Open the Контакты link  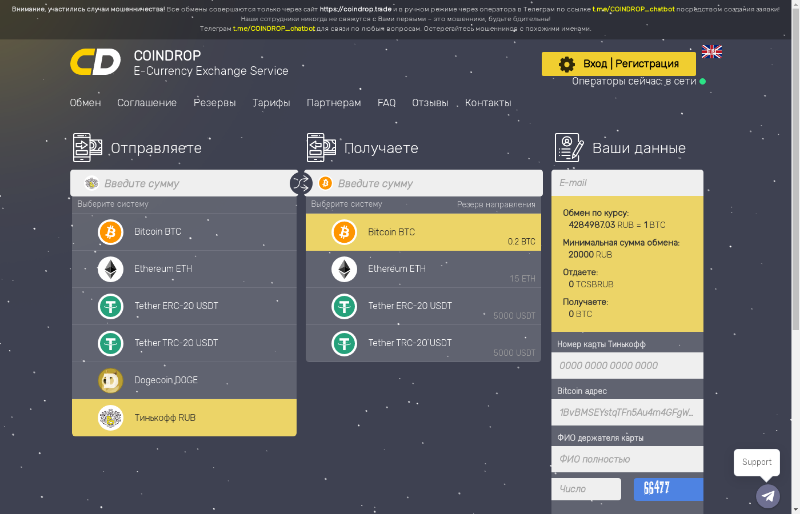click(x=488, y=103)
